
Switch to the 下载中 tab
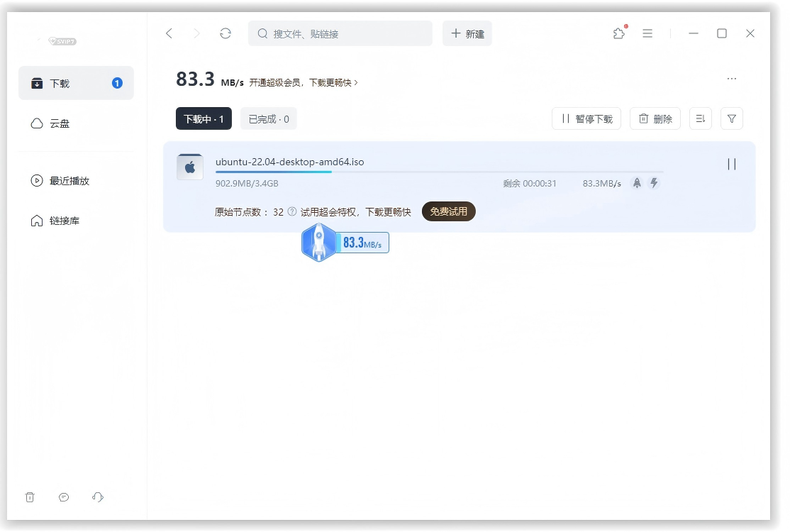[x=204, y=119]
